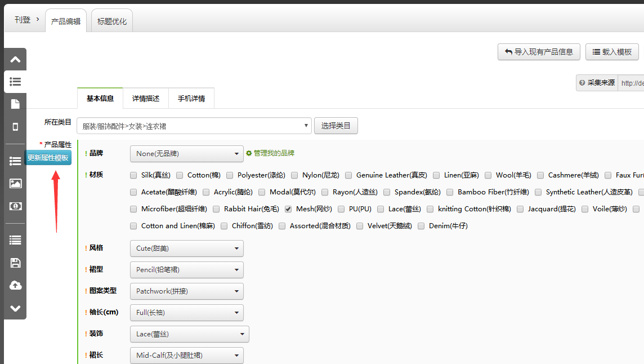Click the 载入模板 button

pos(612,52)
